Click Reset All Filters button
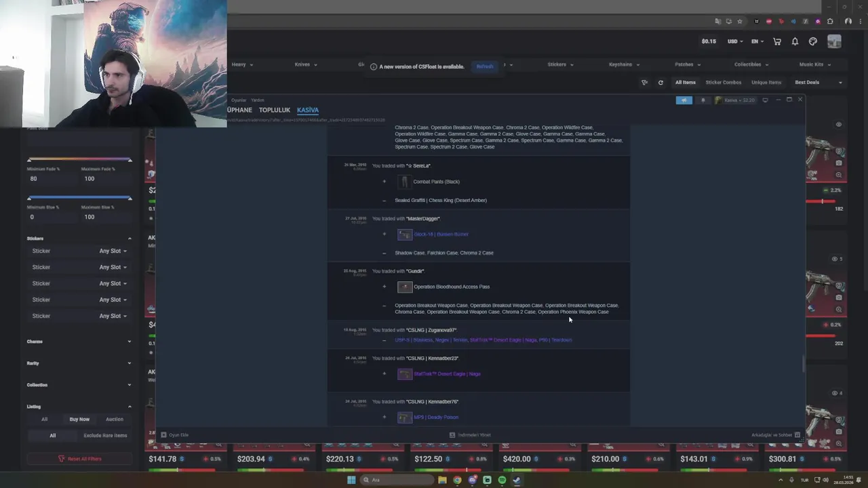868x488 pixels. click(x=79, y=459)
